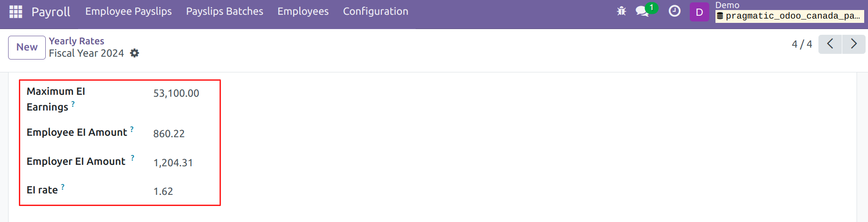Viewport: 868px width, 222px height.
Task: Show help tooltip for Maximum EI Earnings
Action: tap(73, 103)
